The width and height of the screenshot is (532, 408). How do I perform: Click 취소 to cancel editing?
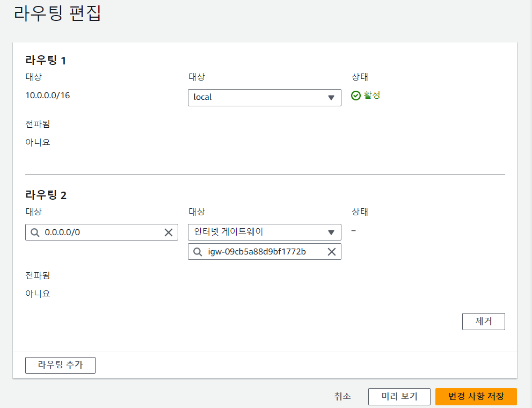coord(342,396)
